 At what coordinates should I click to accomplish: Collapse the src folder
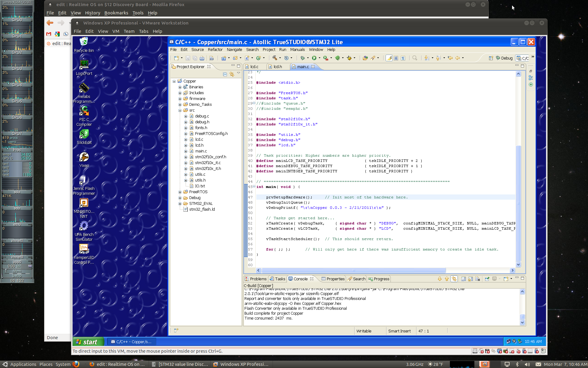(x=180, y=110)
